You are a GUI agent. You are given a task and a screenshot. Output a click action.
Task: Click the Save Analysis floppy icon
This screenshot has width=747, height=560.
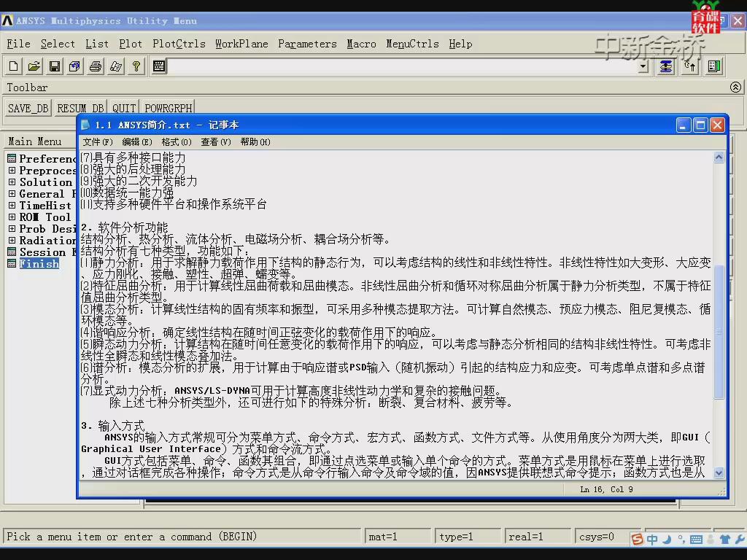click(55, 66)
